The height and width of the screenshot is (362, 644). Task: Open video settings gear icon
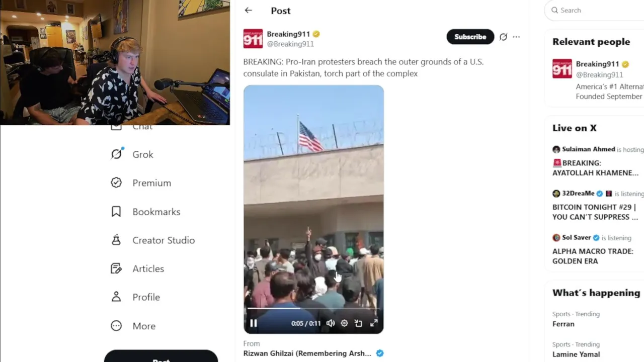[x=344, y=323]
